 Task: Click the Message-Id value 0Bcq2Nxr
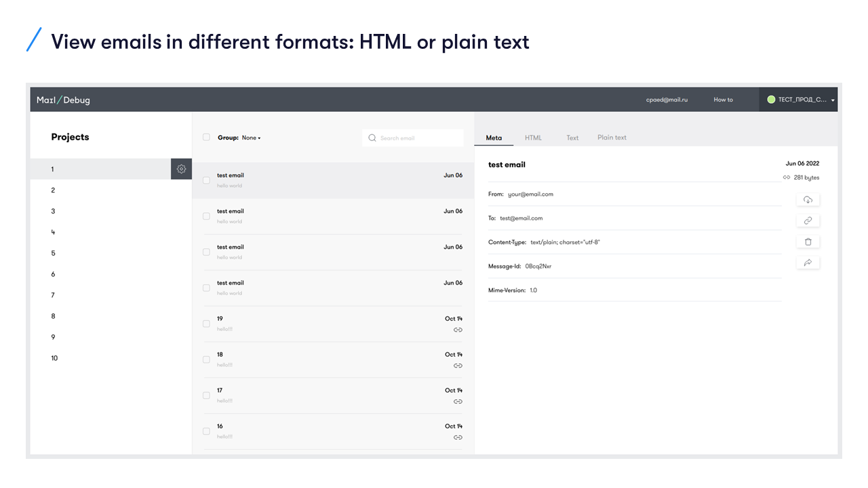(538, 266)
